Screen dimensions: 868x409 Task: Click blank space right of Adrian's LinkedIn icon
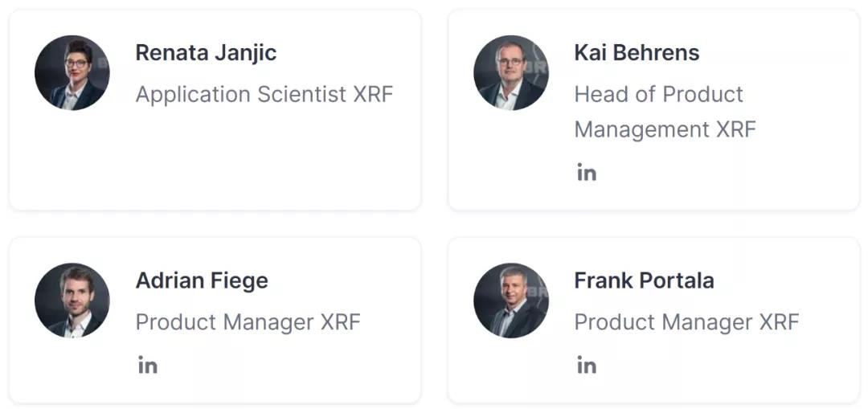[x=276, y=366]
